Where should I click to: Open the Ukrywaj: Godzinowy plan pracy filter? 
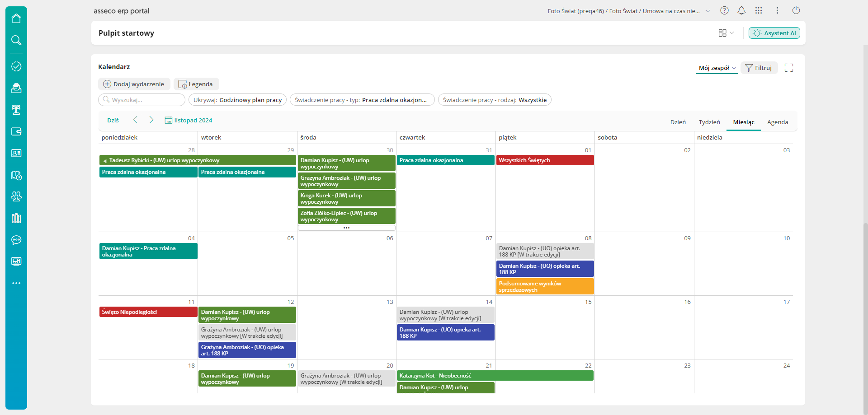[237, 100]
